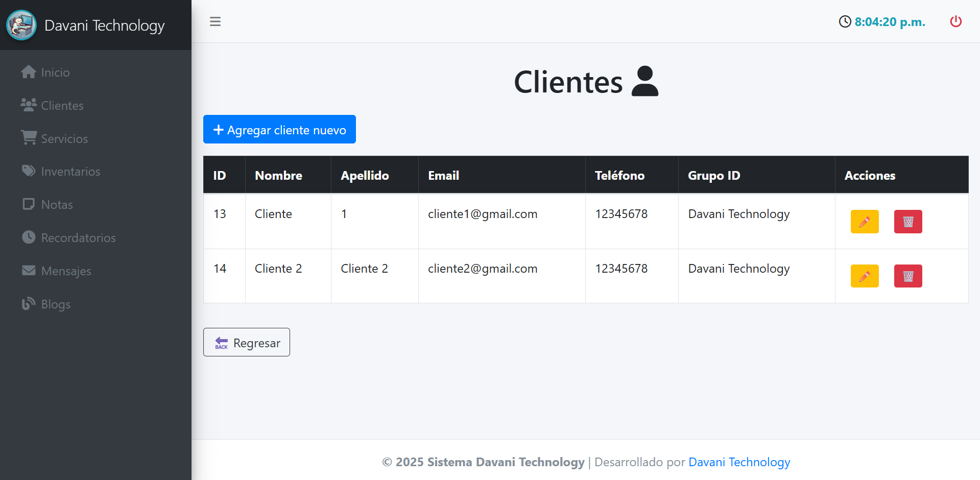Click the clock icon beside time
This screenshot has width=980, height=480.
coord(845,21)
